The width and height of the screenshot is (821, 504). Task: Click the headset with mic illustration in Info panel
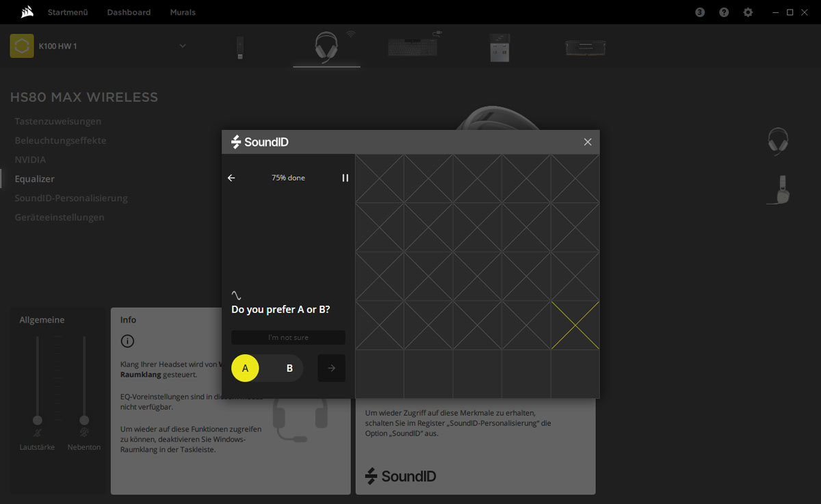300,419
